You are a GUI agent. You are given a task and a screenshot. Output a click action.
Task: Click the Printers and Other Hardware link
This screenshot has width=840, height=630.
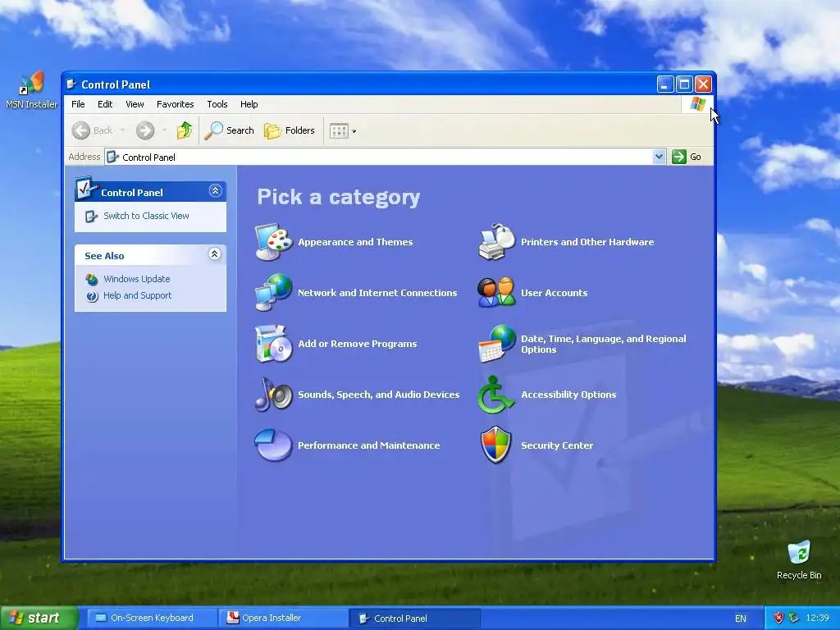587,242
